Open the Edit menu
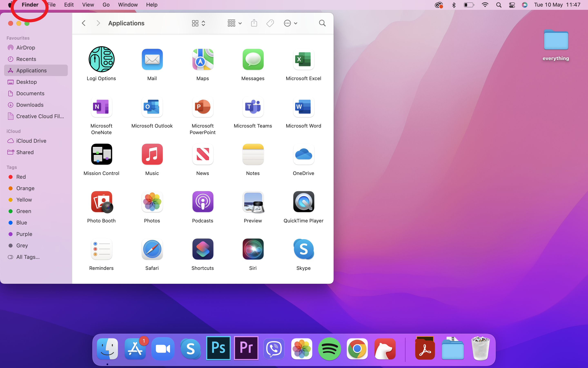Screen dimensions: 588x368 click(69, 5)
